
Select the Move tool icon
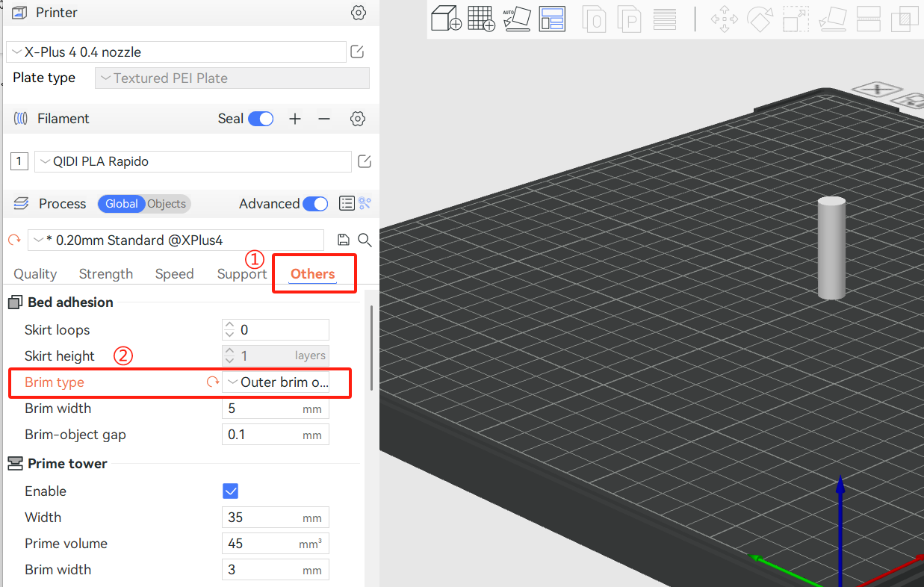pyautogui.click(x=724, y=19)
